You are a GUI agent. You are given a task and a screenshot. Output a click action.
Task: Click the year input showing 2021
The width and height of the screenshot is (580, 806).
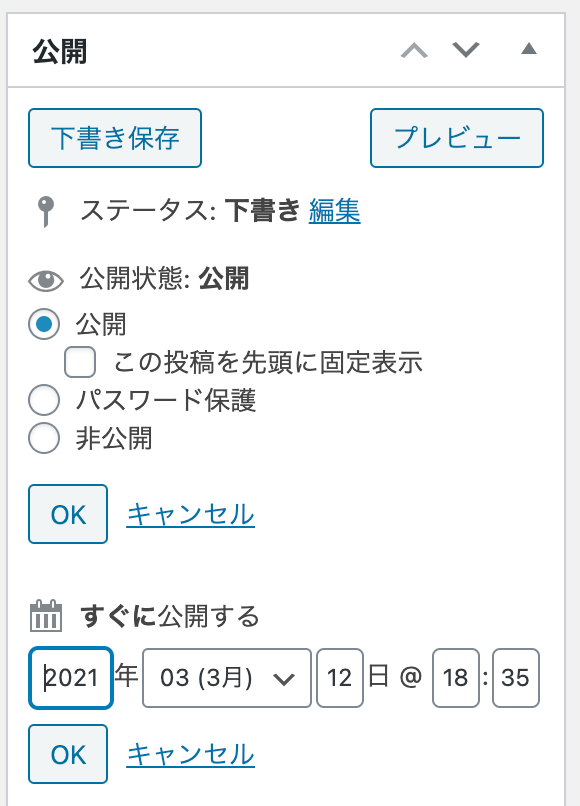68,678
